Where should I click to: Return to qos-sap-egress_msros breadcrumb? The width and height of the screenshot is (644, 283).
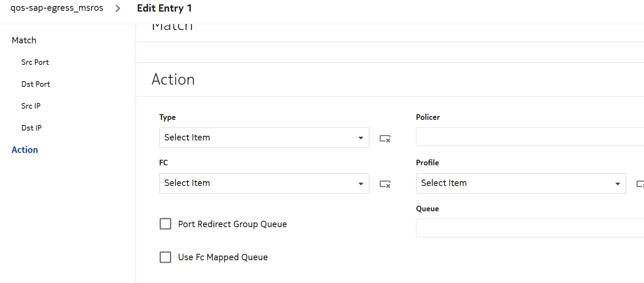coord(57,8)
